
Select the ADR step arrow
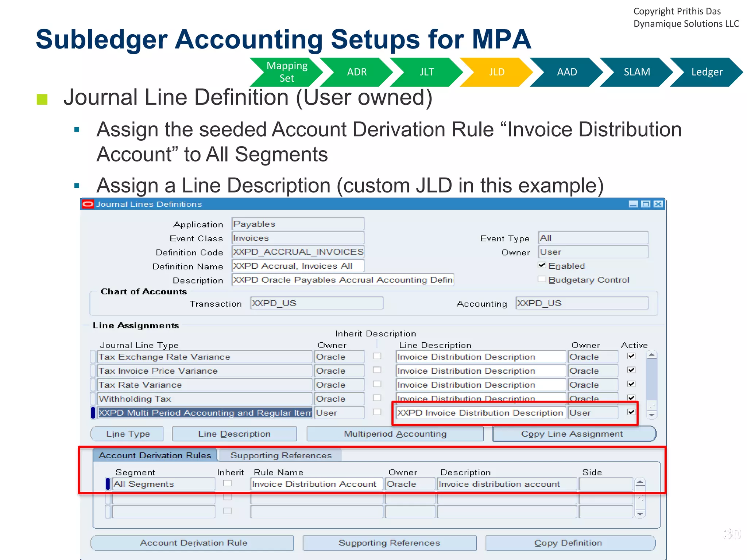click(x=357, y=72)
